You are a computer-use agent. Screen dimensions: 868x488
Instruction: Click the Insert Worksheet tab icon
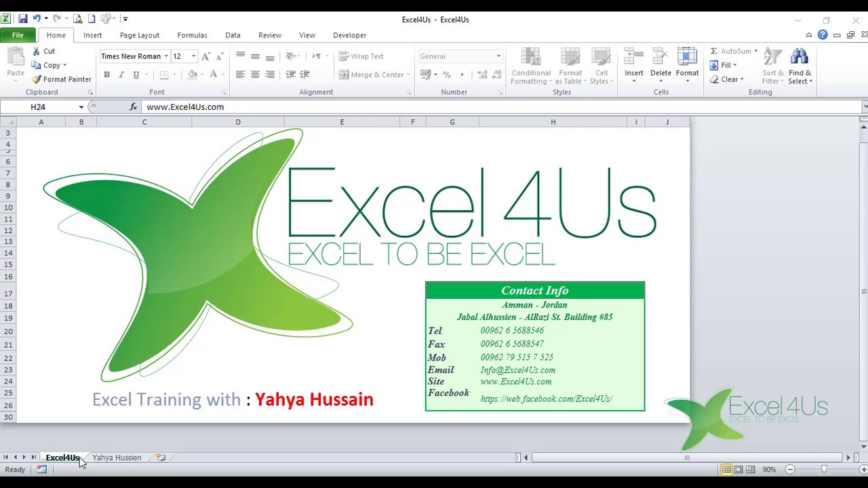coord(161,457)
